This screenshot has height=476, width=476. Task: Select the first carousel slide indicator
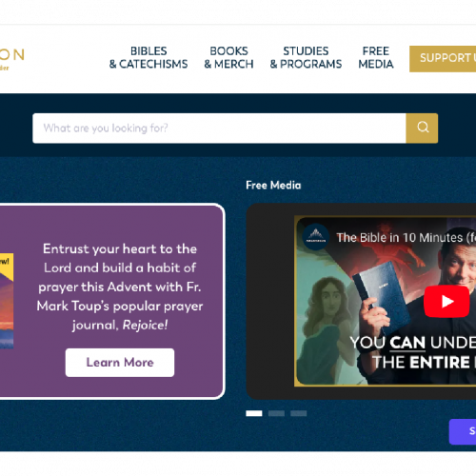tap(254, 413)
